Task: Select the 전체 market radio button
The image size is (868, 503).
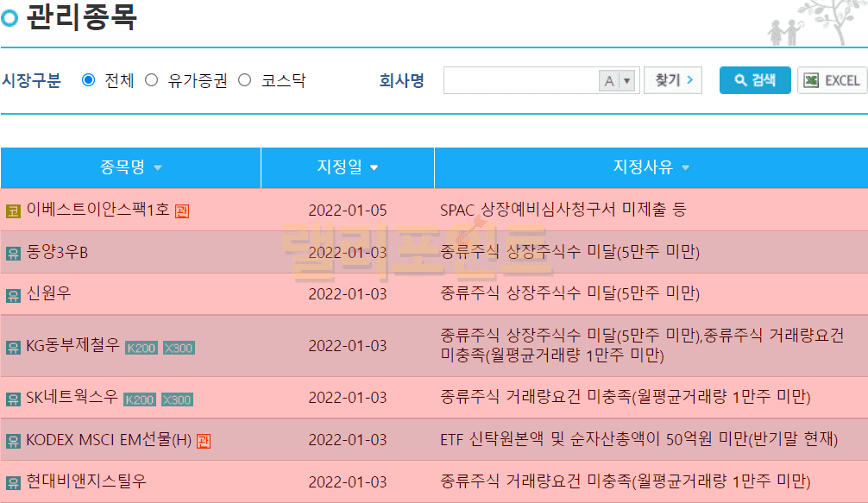Action: click(88, 80)
